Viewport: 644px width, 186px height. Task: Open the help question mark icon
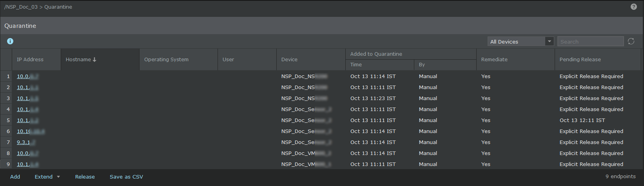[633, 7]
